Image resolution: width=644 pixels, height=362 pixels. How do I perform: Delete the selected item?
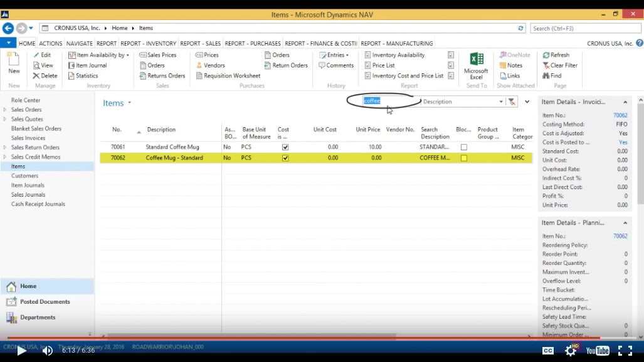pyautogui.click(x=45, y=76)
